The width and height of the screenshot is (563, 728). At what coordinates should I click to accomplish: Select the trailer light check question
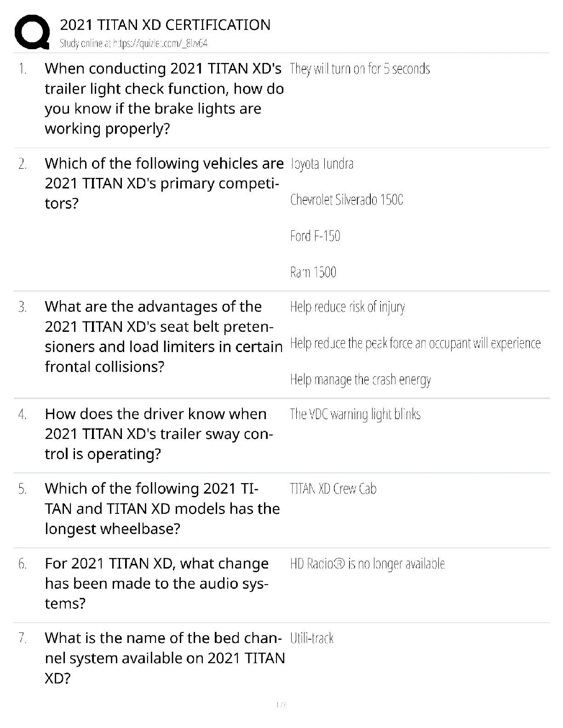pos(164,98)
